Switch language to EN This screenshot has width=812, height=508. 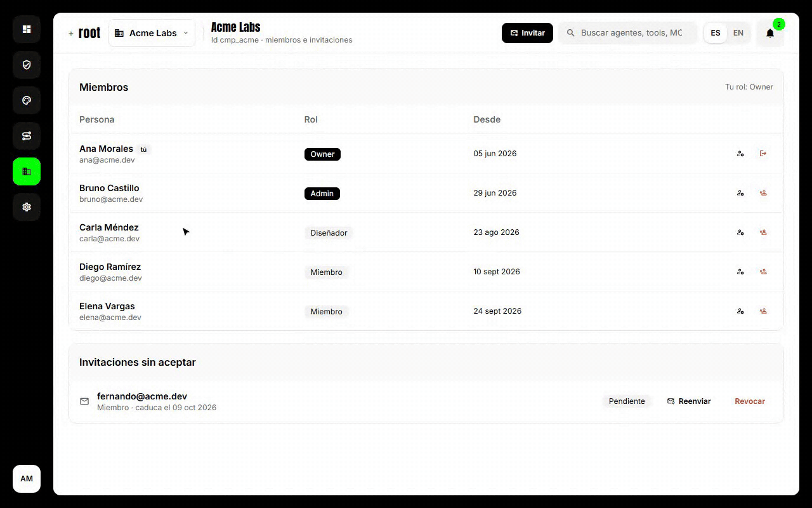click(738, 33)
